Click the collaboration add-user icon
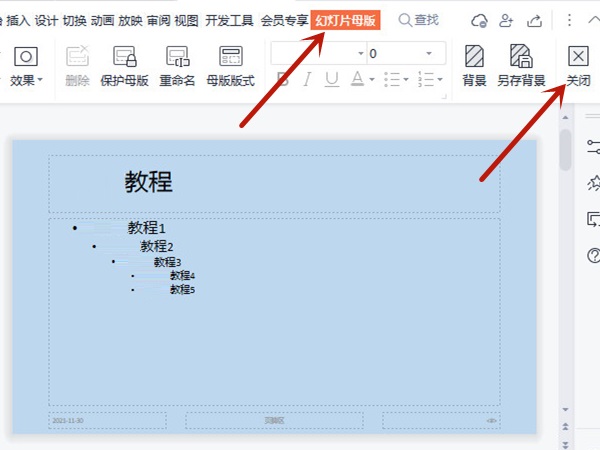 (x=506, y=20)
